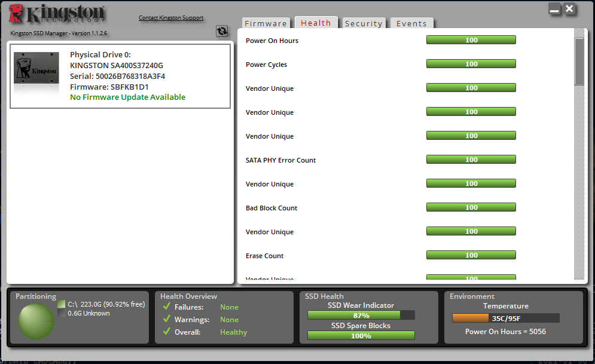
Task: Click the Bad Block Count 100 bar
Action: pos(471,207)
